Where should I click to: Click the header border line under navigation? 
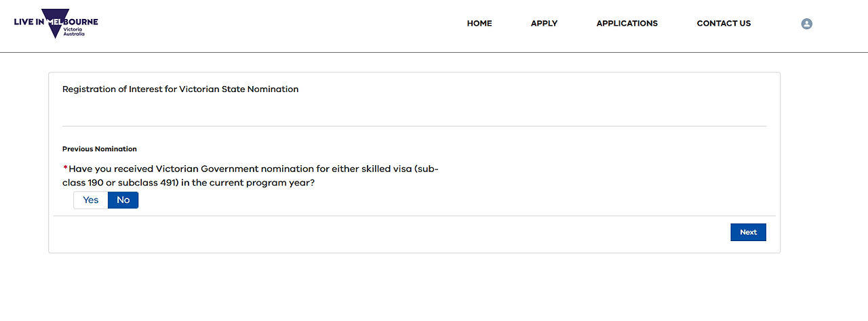(434, 52)
